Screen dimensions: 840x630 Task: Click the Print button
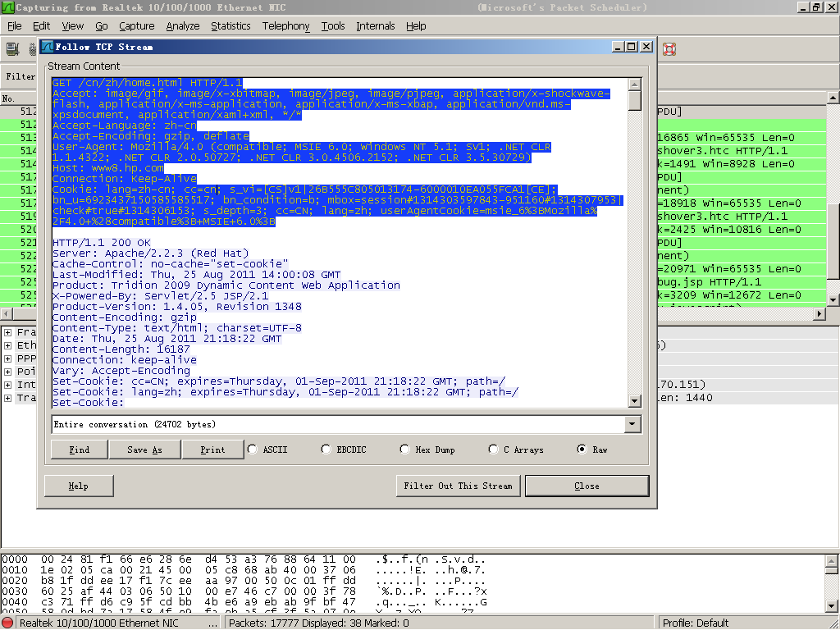212,450
